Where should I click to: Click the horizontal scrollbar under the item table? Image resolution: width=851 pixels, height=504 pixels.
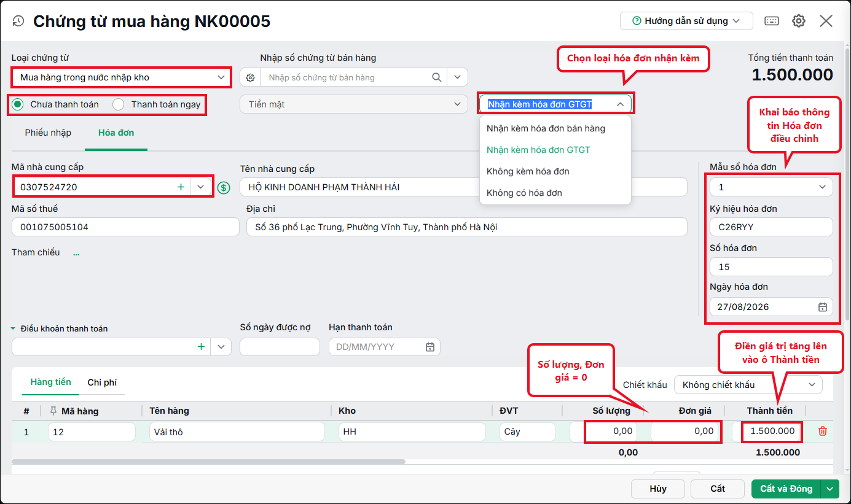(x=209, y=462)
